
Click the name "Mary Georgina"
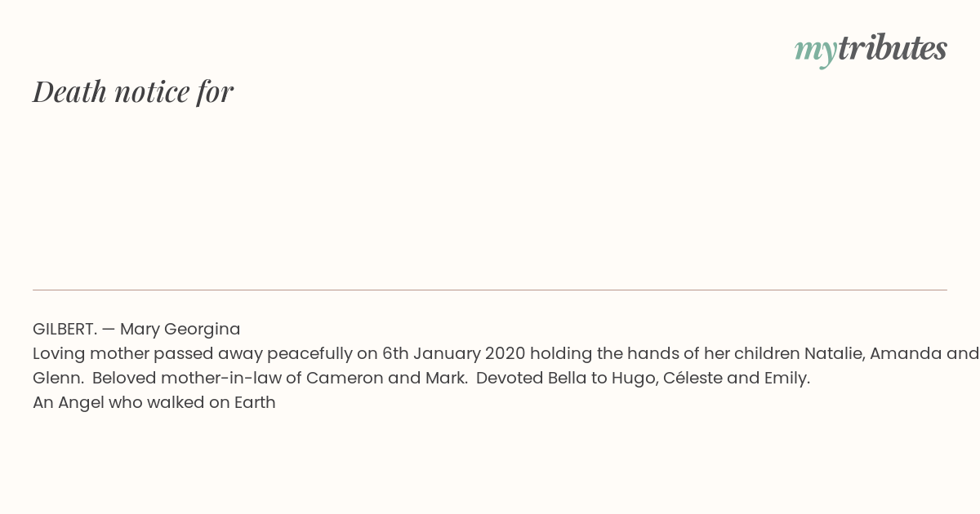tap(180, 330)
